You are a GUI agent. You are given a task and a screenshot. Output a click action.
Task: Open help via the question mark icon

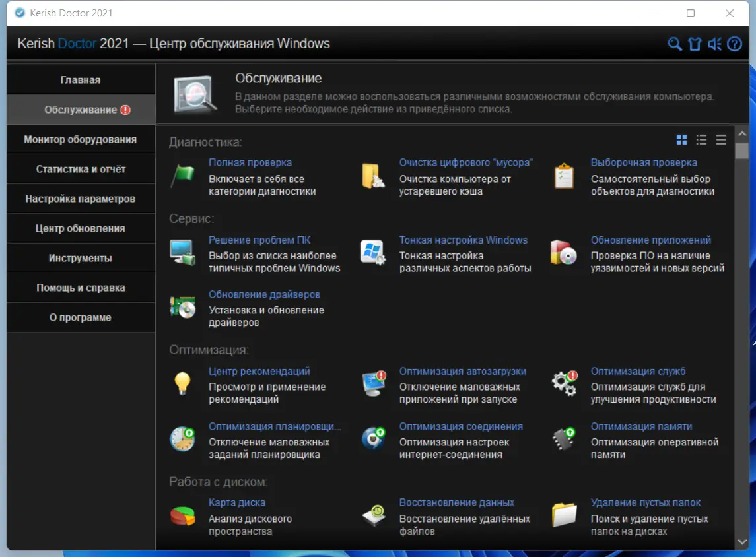(734, 44)
